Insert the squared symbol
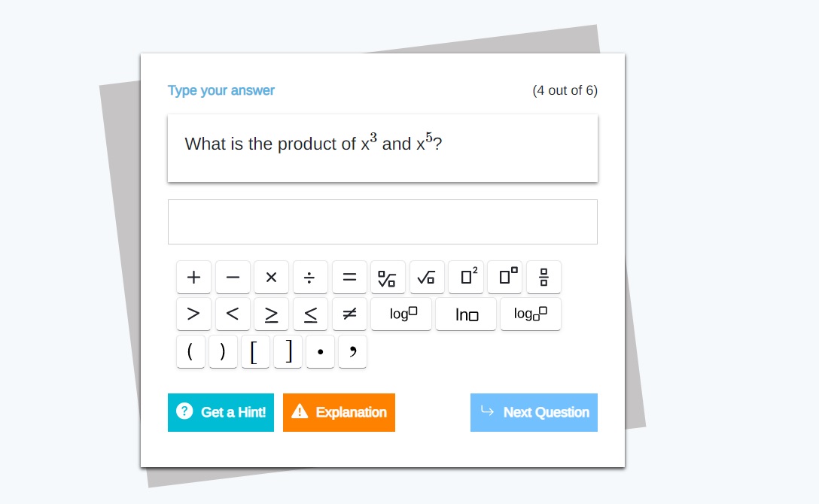 tap(466, 277)
